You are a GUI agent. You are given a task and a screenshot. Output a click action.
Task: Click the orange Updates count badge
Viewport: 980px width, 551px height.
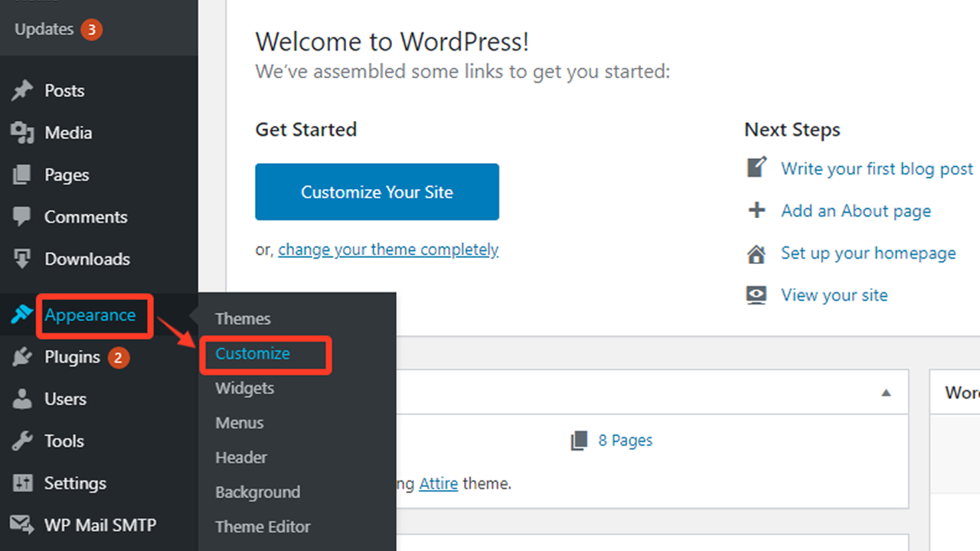pyautogui.click(x=91, y=29)
